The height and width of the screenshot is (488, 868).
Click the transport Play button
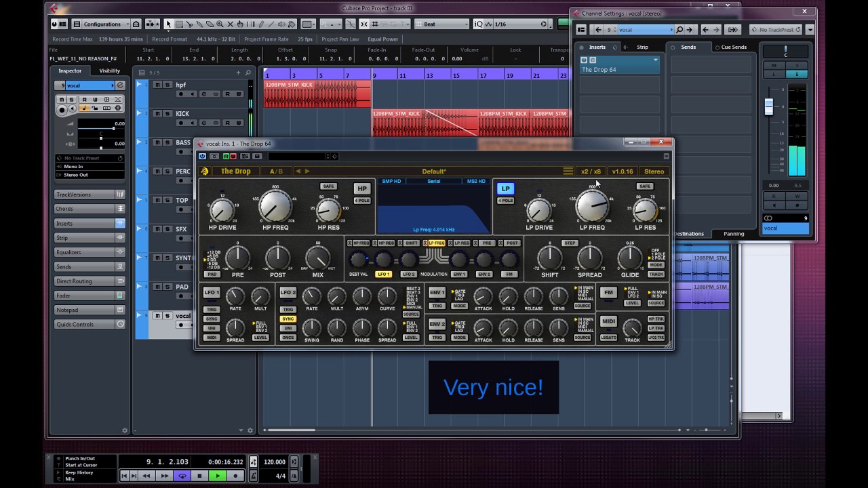coord(218,476)
